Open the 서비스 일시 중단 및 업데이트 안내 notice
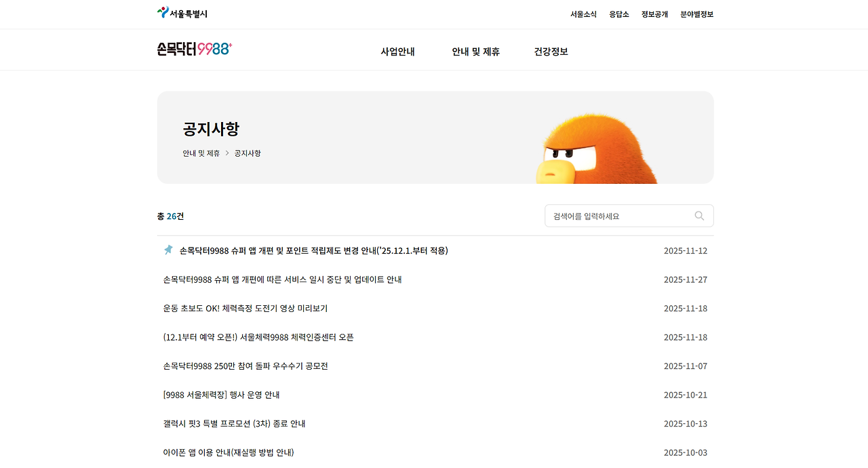The width and height of the screenshot is (868, 468). point(282,279)
